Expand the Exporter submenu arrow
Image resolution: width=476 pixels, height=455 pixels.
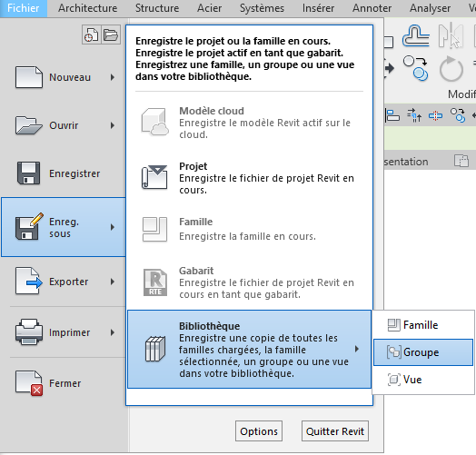113,282
